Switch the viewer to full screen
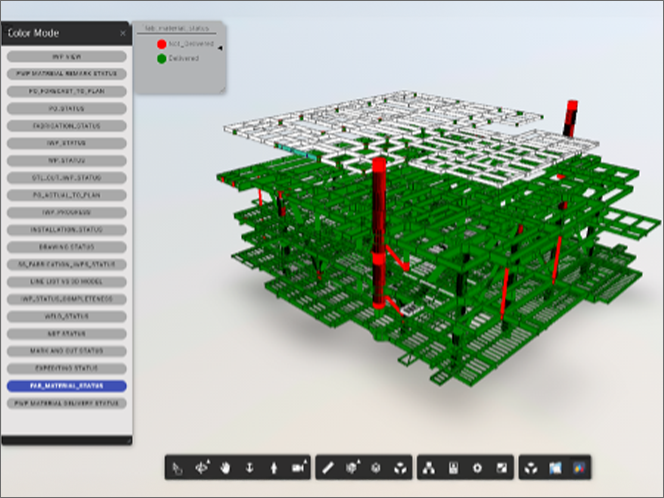Viewport: 664px width, 498px height. click(x=501, y=467)
